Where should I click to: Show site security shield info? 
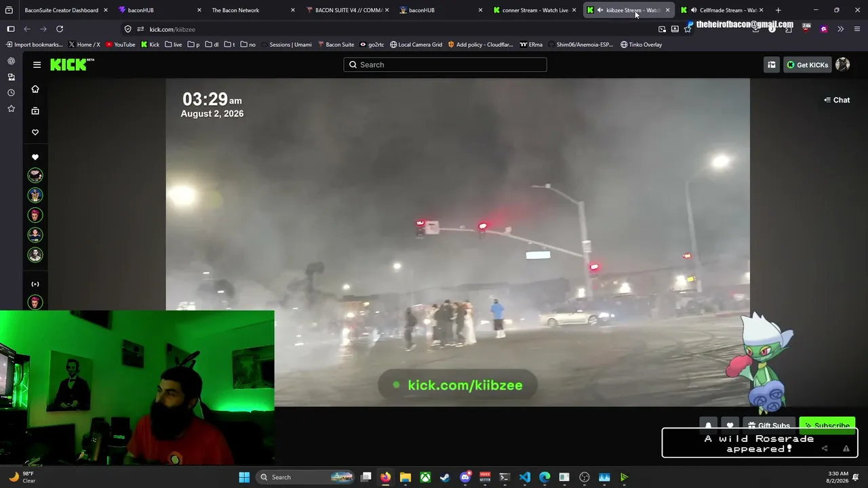click(x=128, y=29)
